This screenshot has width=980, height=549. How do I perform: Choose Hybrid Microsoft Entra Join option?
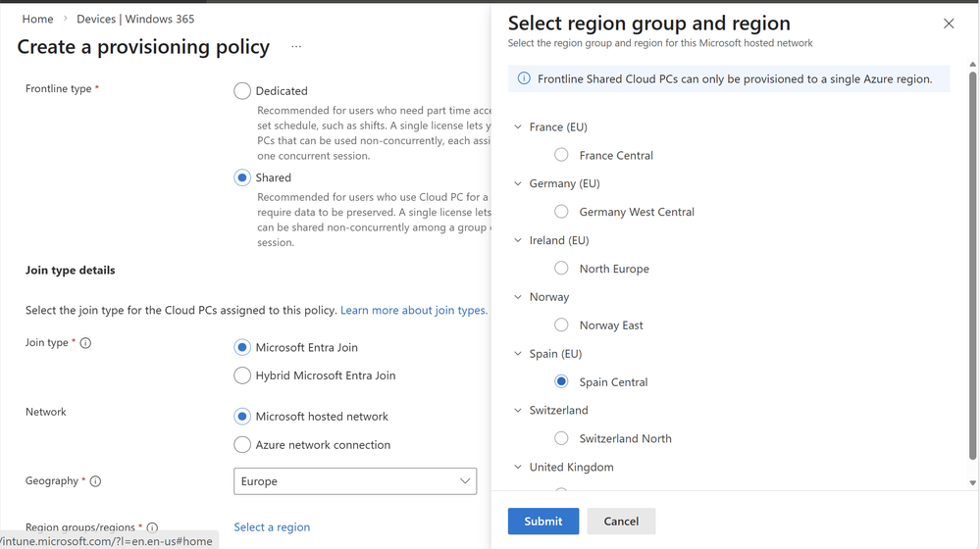pyautogui.click(x=242, y=375)
